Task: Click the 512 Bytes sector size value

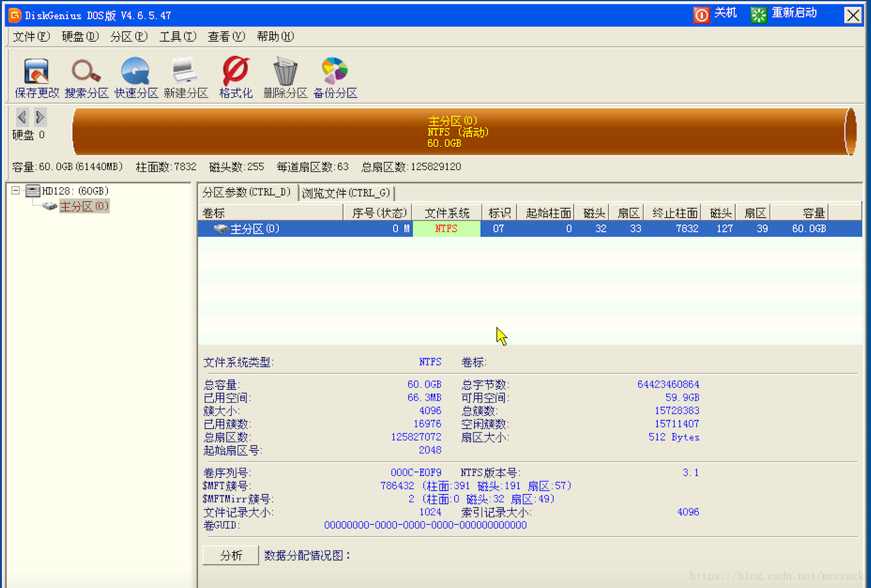Action: pos(674,437)
